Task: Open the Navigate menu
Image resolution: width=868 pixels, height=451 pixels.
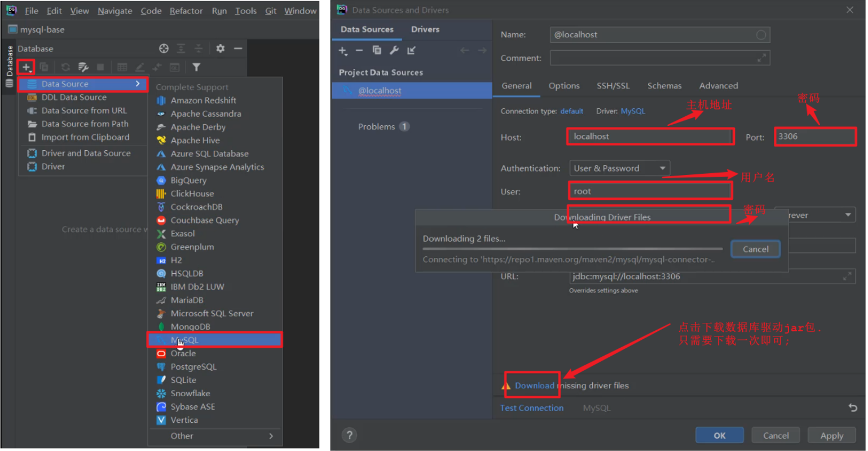Action: point(115,11)
